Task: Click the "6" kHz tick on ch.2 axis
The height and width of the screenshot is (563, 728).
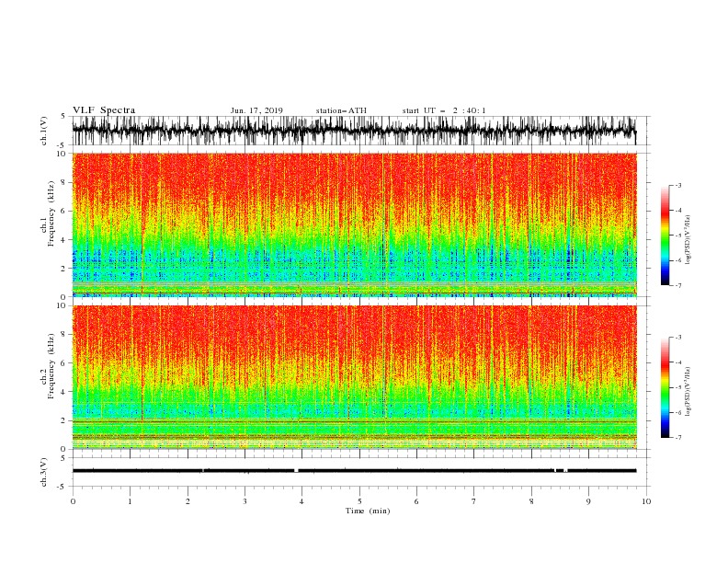Action: pos(63,363)
